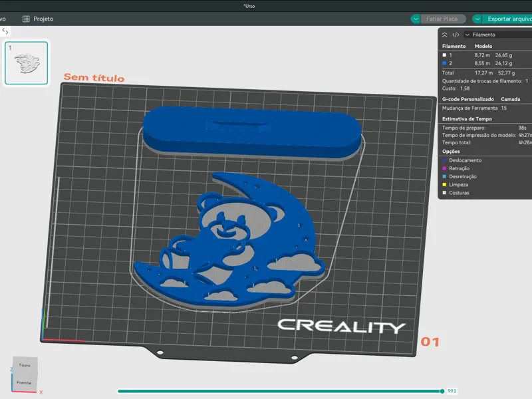The image size is (532, 399).
Task: Click the '52,77 g' total weight value
Action: click(506, 72)
